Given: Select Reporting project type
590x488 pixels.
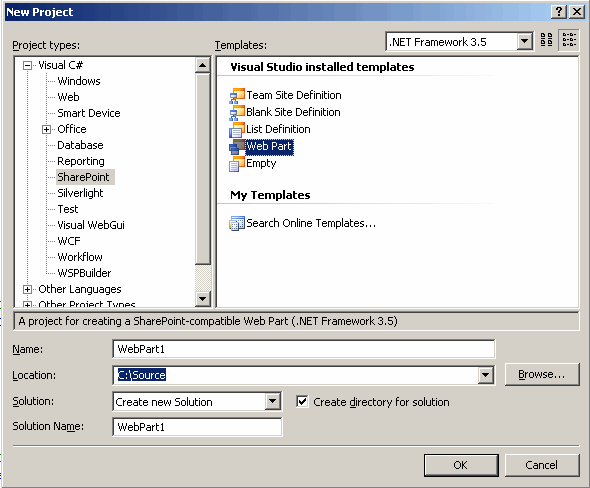Looking at the screenshot, I should click(81, 161).
